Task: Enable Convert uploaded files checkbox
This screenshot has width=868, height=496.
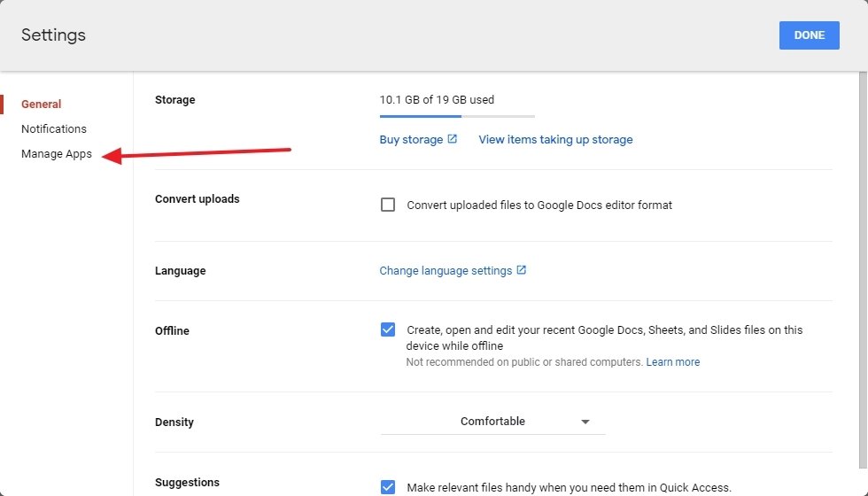Action: (x=388, y=205)
